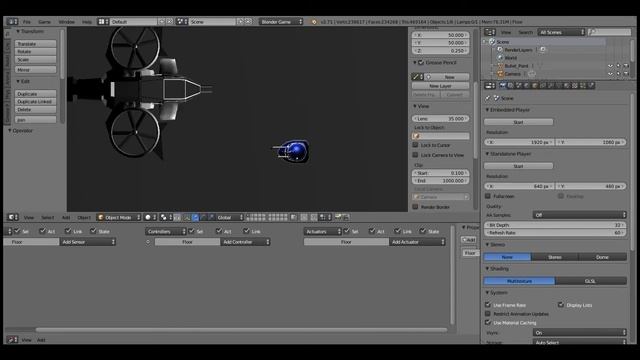Add a new screen layout with plus icon
This screenshot has height=360, width=640.
coord(162,22)
